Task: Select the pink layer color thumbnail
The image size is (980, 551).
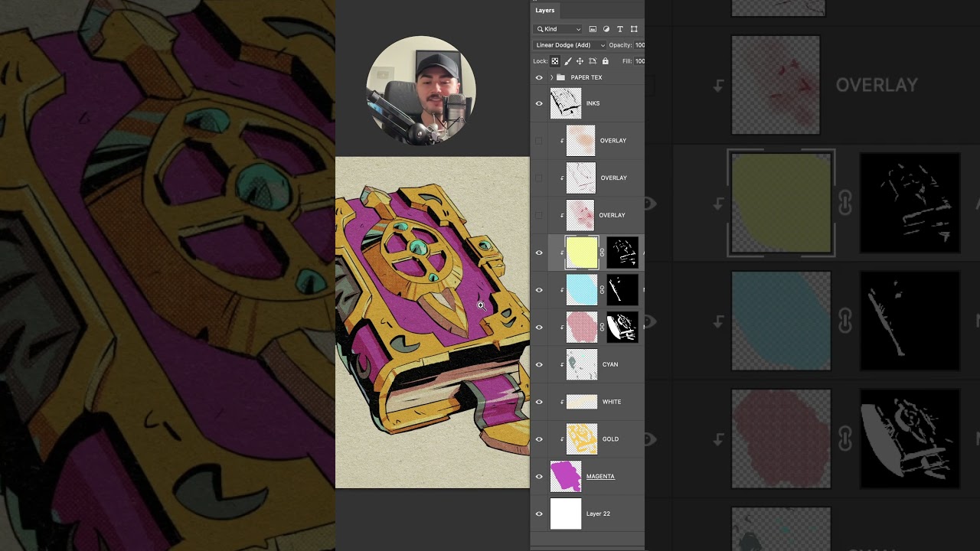Action: pos(582,328)
